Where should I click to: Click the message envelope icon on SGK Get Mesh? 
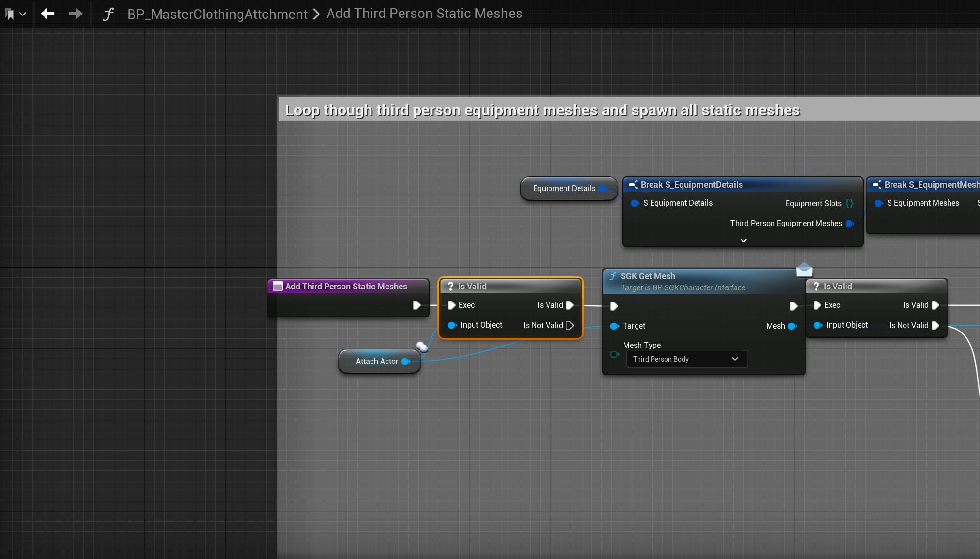[x=804, y=269]
